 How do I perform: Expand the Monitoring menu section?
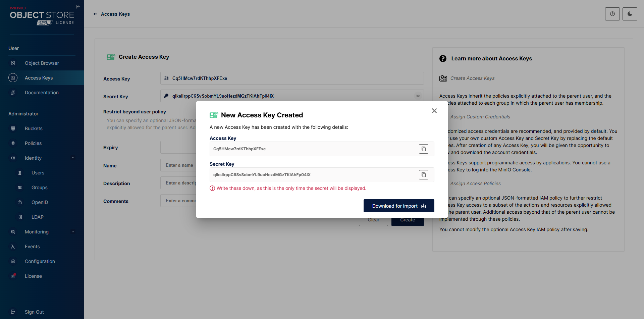73,232
